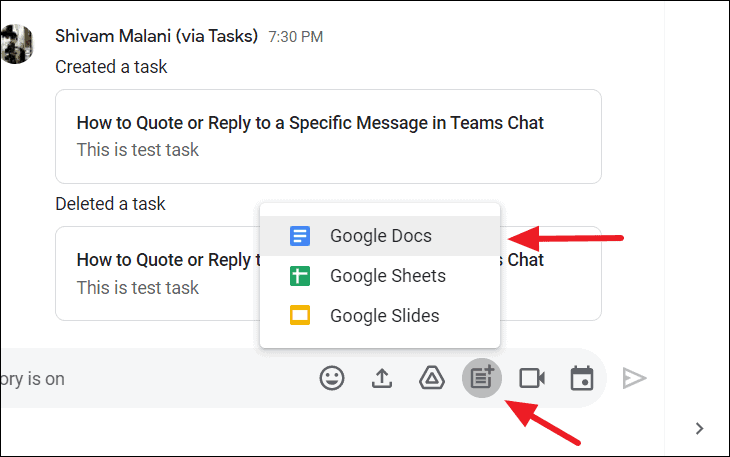Open the deleted task card
The height and width of the screenshot is (457, 730).
point(157,274)
